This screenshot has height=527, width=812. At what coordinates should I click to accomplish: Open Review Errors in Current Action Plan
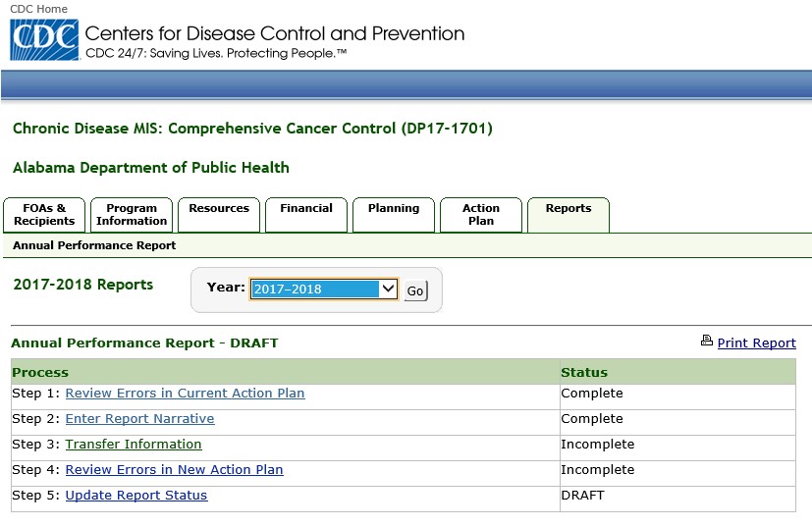(185, 394)
